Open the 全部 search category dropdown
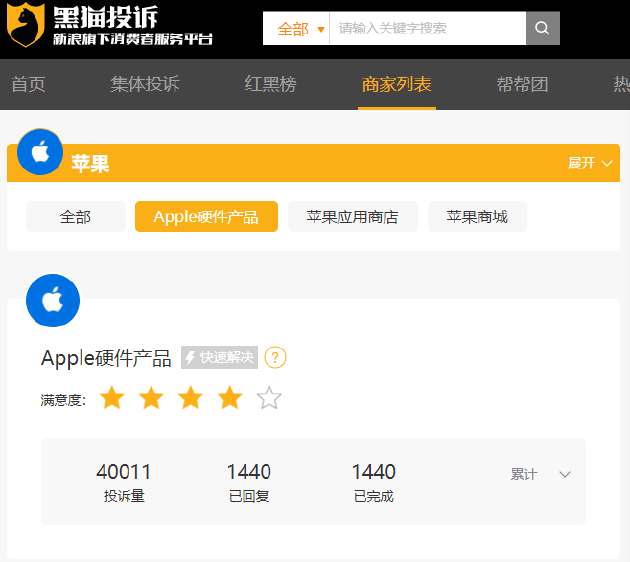 (296, 28)
